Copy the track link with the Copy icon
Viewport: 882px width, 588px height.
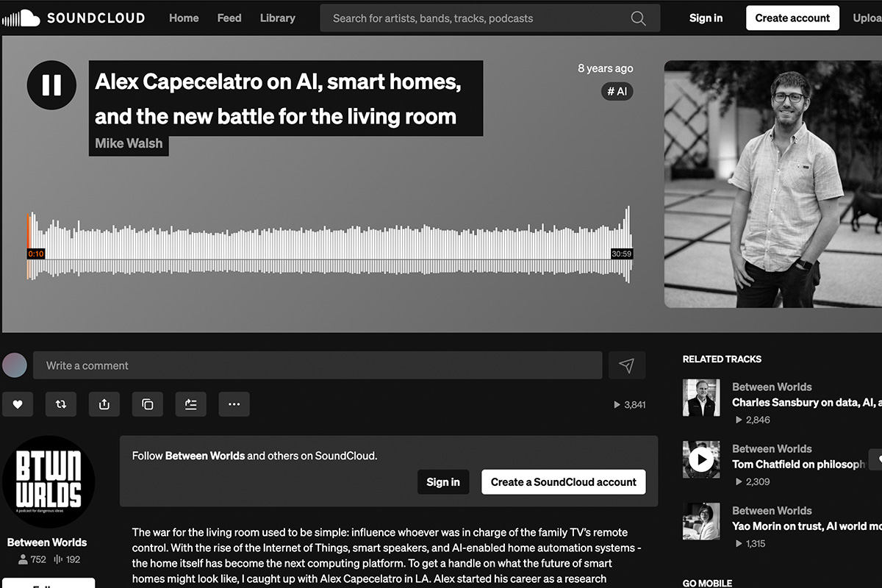(x=147, y=404)
